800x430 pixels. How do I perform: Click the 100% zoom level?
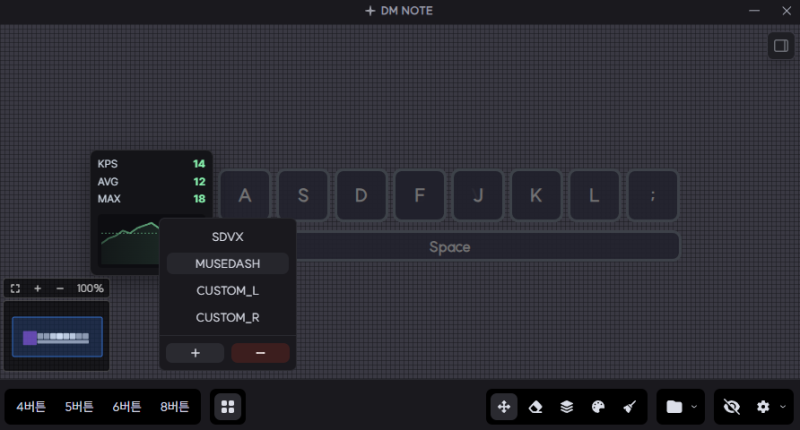tap(90, 288)
